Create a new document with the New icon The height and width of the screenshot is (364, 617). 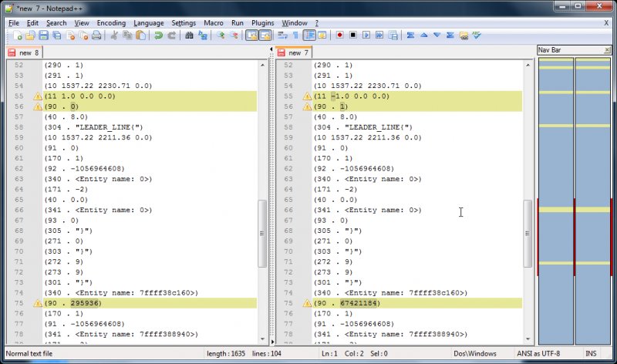click(x=17, y=35)
